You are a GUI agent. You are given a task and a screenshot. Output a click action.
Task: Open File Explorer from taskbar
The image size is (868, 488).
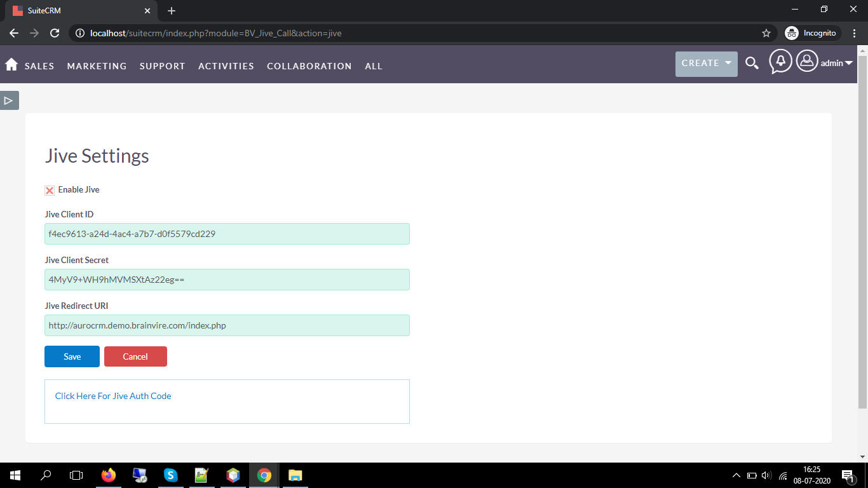[x=295, y=475]
